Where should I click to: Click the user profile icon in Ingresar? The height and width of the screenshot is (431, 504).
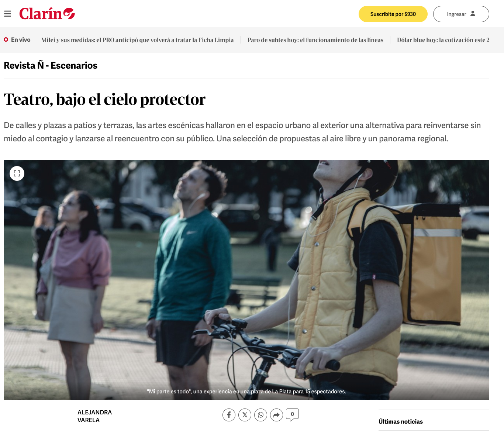pos(473,14)
